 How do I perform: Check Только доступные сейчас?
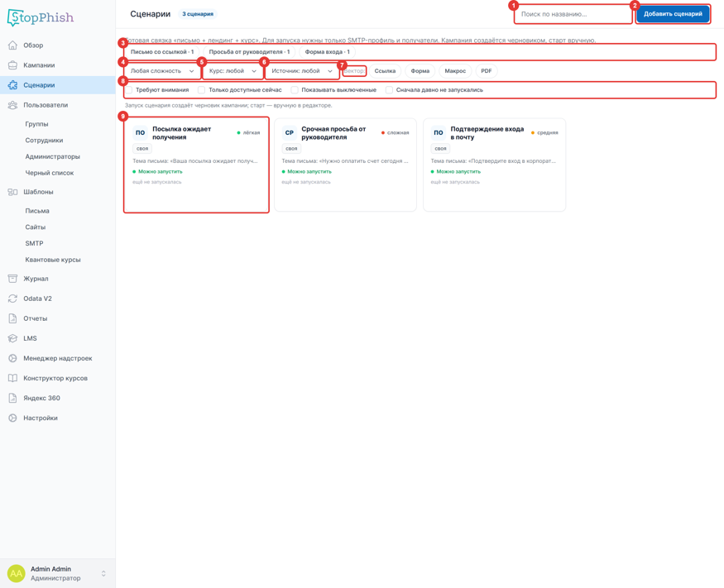tap(201, 90)
